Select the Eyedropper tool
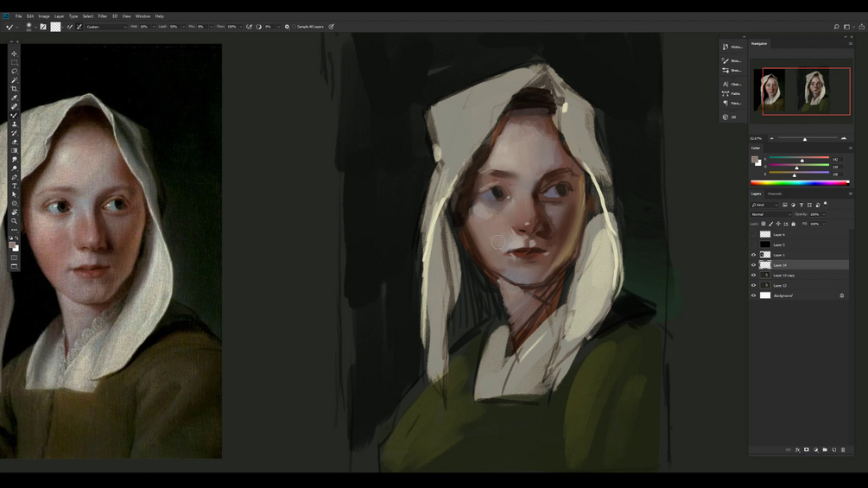868x488 pixels. [15, 98]
